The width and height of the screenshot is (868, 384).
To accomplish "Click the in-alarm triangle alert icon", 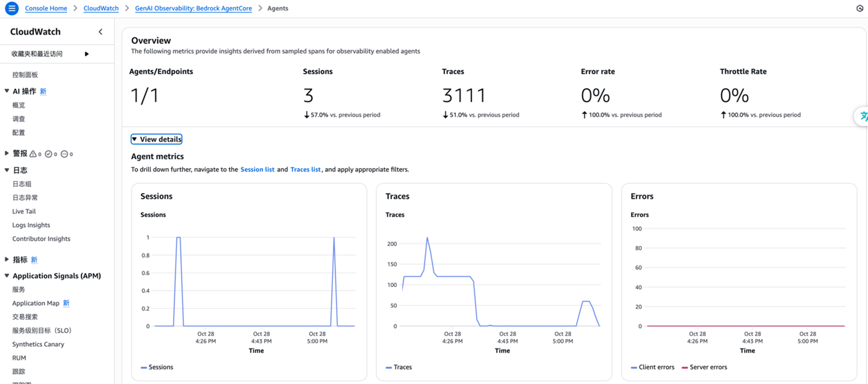I will click(33, 154).
